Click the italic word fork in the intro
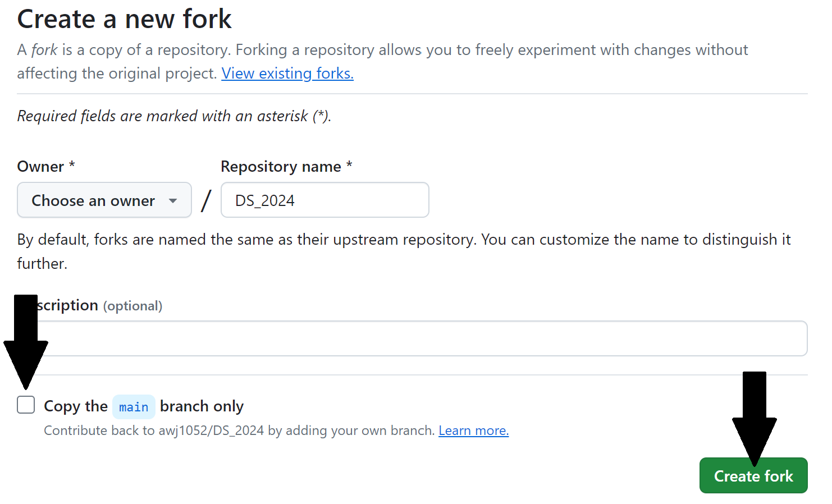 coord(44,50)
